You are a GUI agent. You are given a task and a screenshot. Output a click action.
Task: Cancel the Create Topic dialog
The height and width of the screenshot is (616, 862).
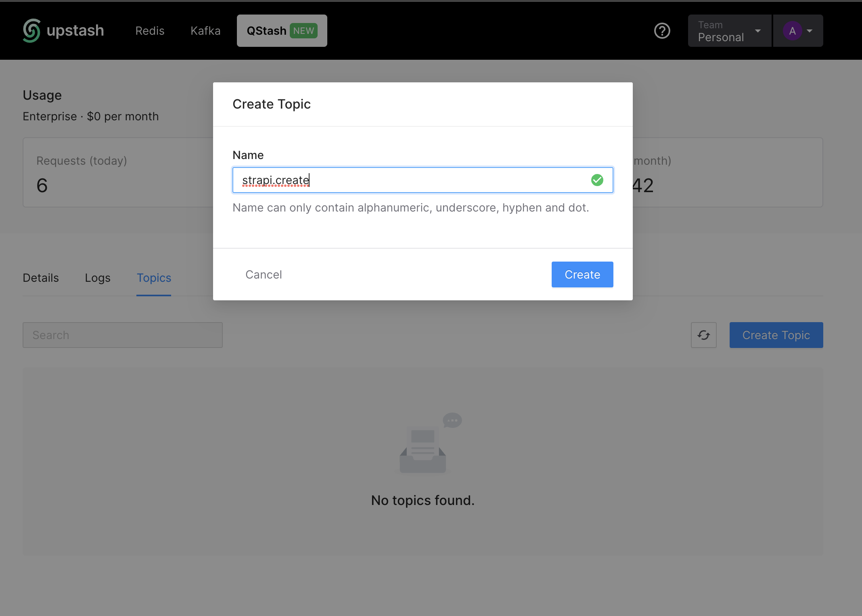[264, 274]
